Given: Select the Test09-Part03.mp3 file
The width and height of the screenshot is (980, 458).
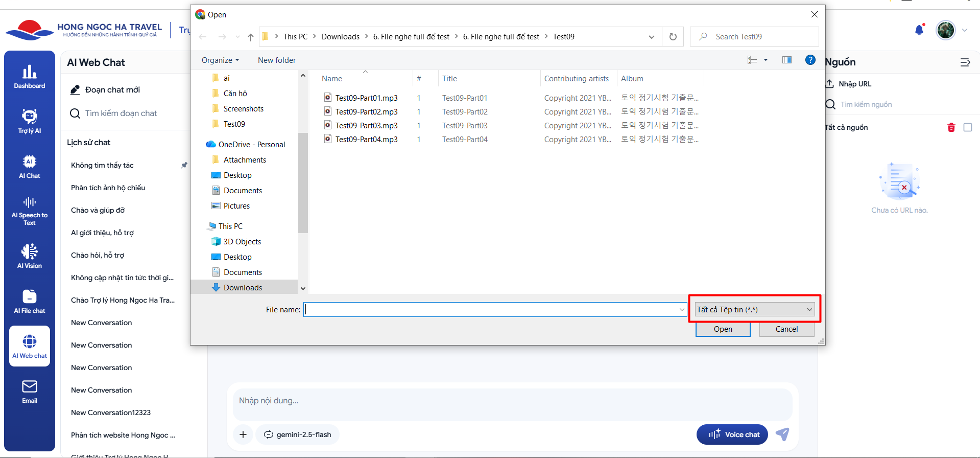Looking at the screenshot, I should click(366, 125).
